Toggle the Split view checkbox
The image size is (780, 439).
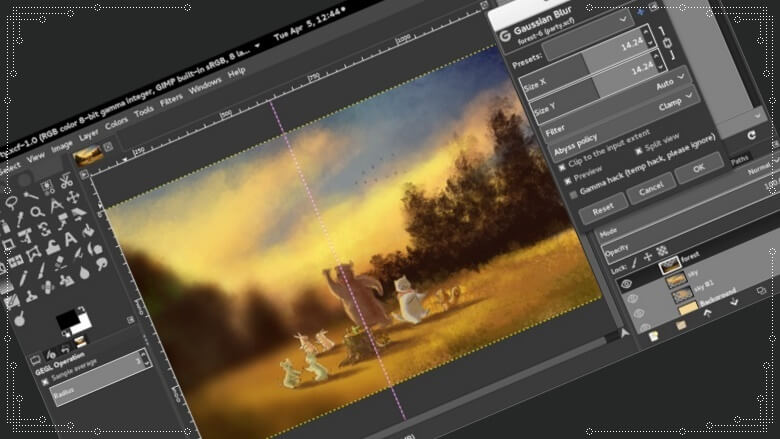639,151
